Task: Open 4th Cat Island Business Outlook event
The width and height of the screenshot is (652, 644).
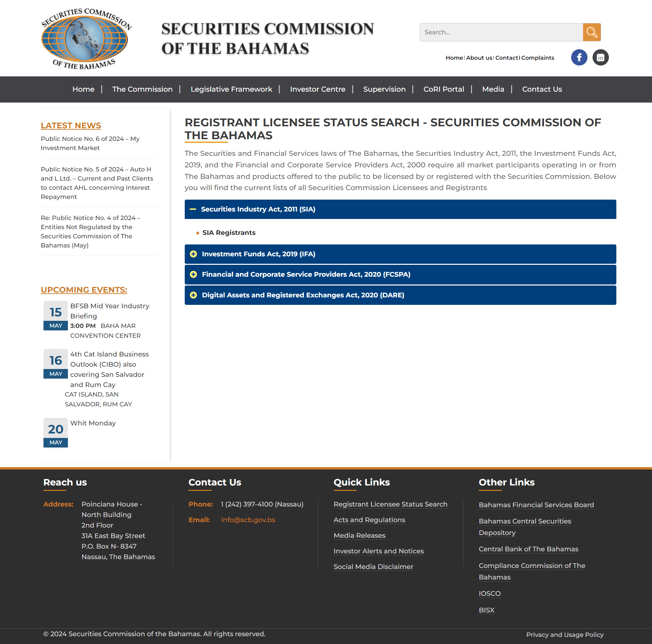Action: click(109, 369)
